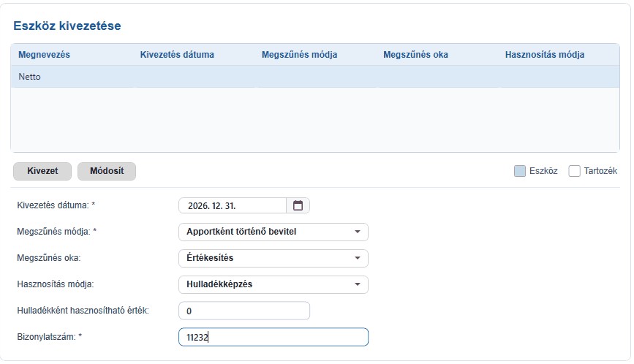This screenshot has width=634, height=364.
Task: Click the Megszűnés módja column header
Action: [x=299, y=55]
